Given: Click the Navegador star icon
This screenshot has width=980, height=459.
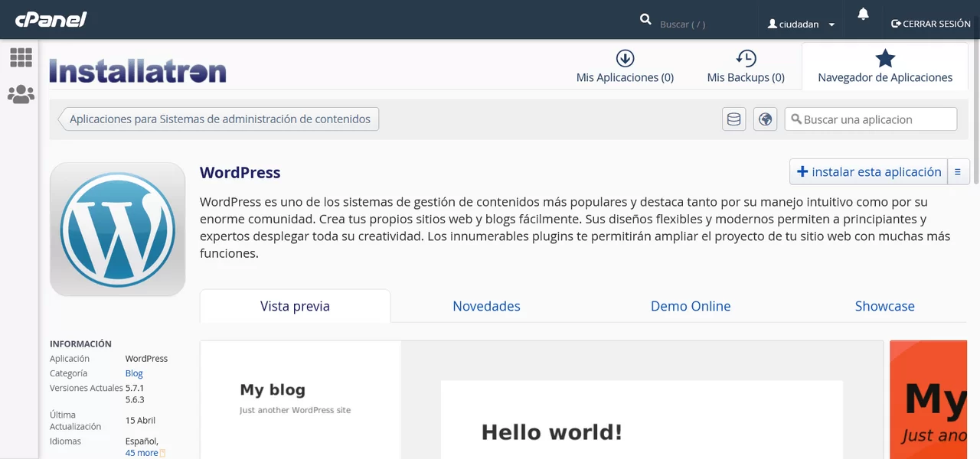Looking at the screenshot, I should coord(885,58).
